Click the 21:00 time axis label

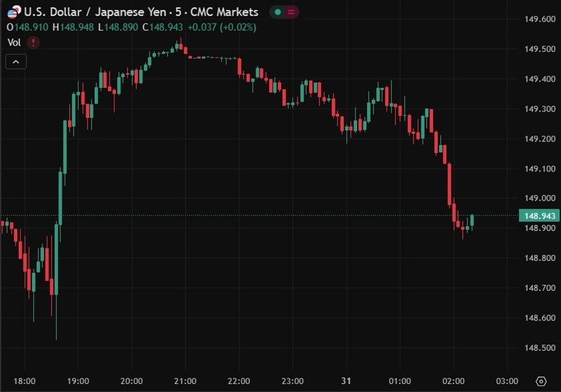click(185, 381)
